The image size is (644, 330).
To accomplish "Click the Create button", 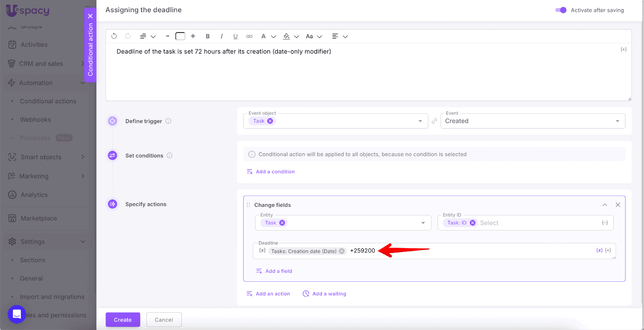I will coord(123,320).
